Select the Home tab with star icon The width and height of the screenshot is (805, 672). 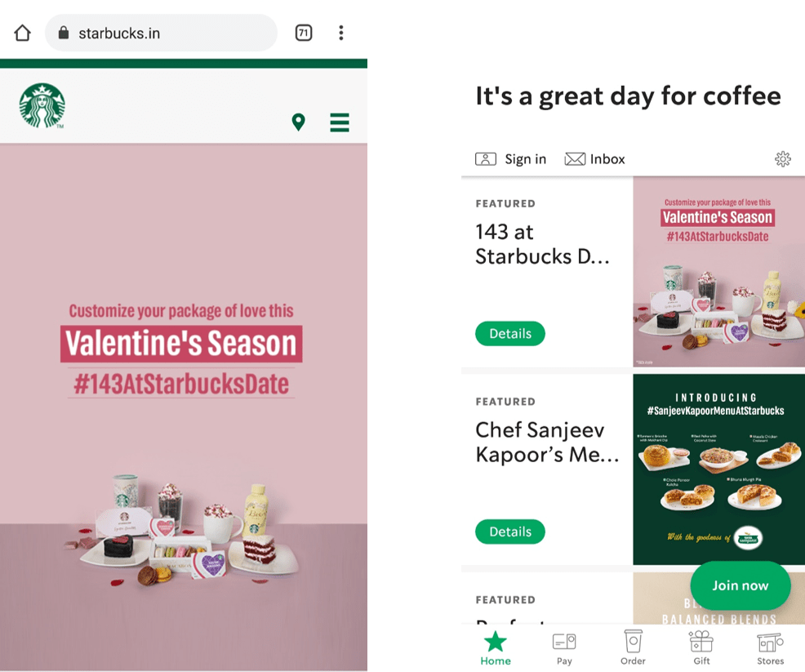pyautogui.click(x=496, y=648)
